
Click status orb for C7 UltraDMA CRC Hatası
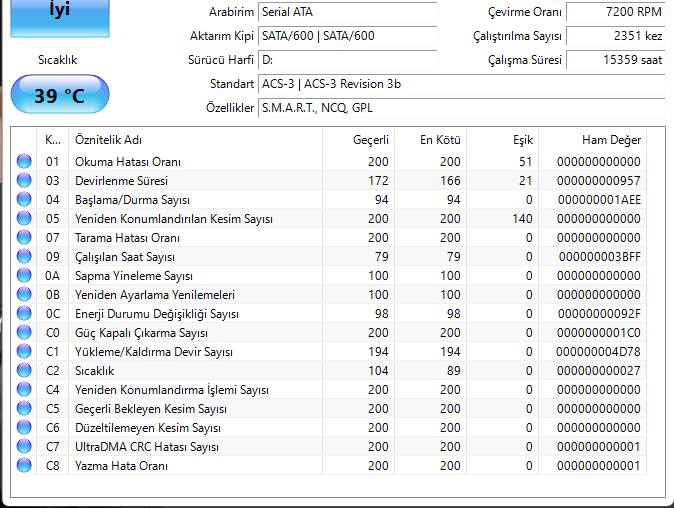point(24,447)
